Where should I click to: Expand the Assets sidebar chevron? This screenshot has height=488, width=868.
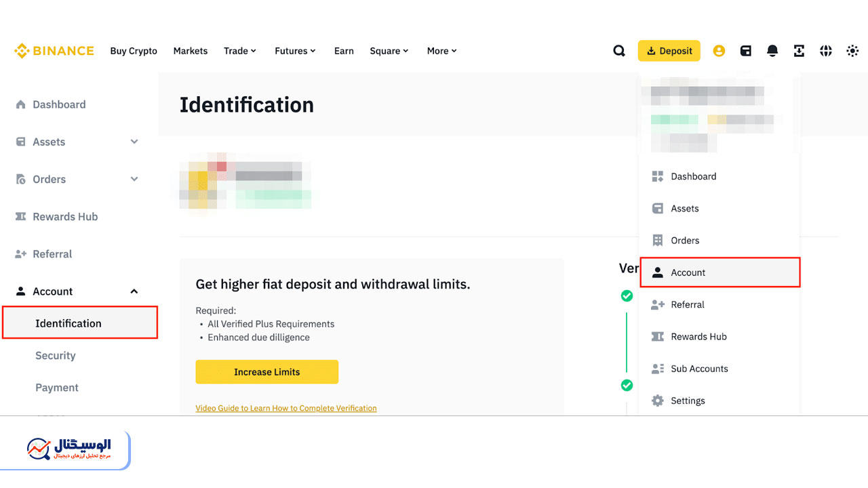coord(134,142)
